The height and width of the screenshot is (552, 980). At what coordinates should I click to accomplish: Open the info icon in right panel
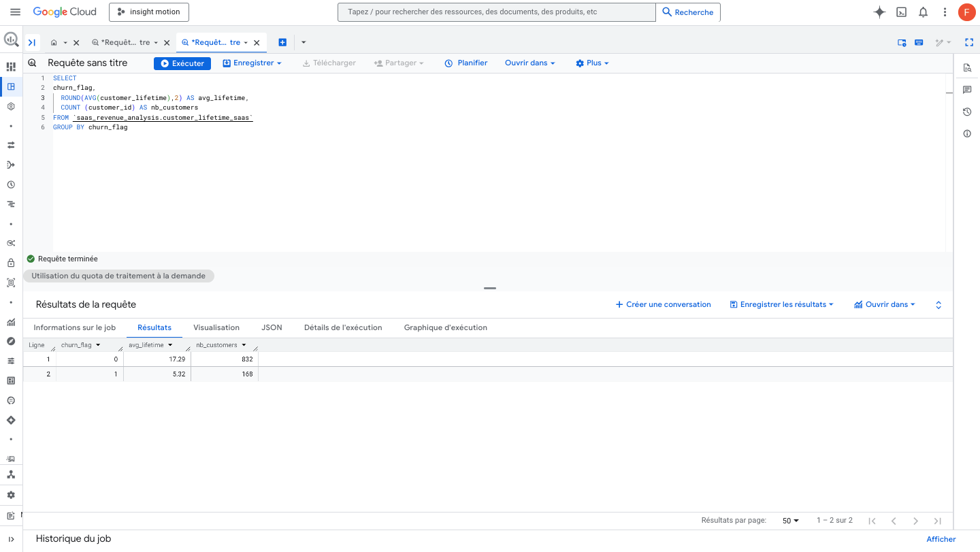[967, 133]
